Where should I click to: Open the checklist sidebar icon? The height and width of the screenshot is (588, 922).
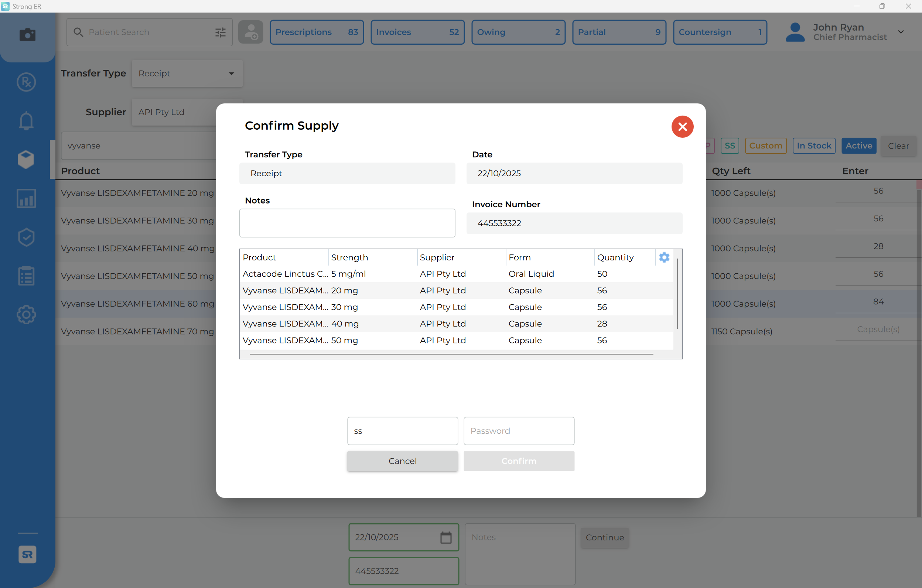coord(26,276)
